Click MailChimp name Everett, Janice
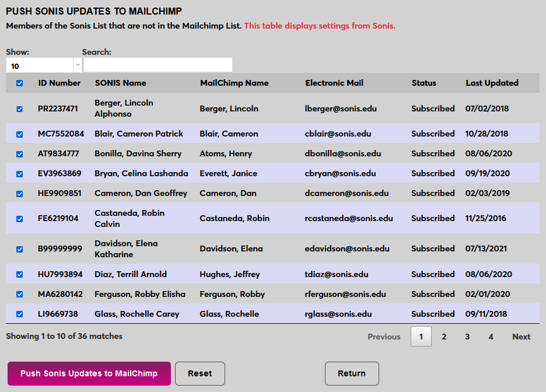 pyautogui.click(x=229, y=173)
